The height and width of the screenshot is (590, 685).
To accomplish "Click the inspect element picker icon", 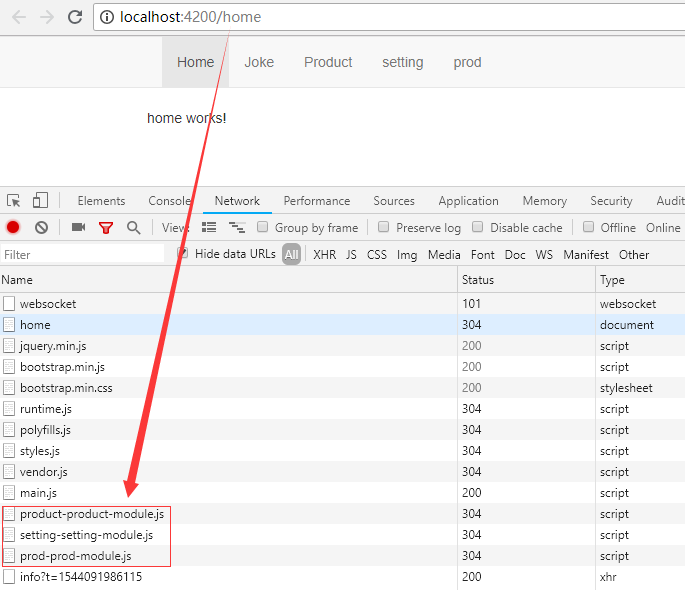I will tap(14, 201).
